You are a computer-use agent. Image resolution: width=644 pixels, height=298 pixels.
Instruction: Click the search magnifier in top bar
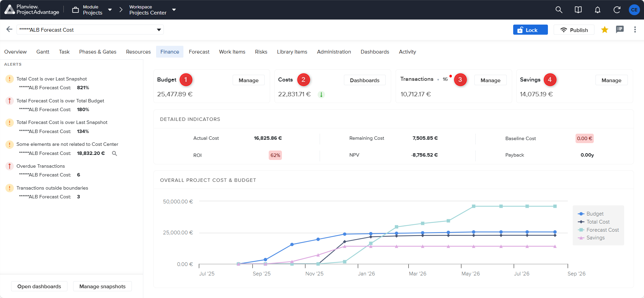coord(559,10)
